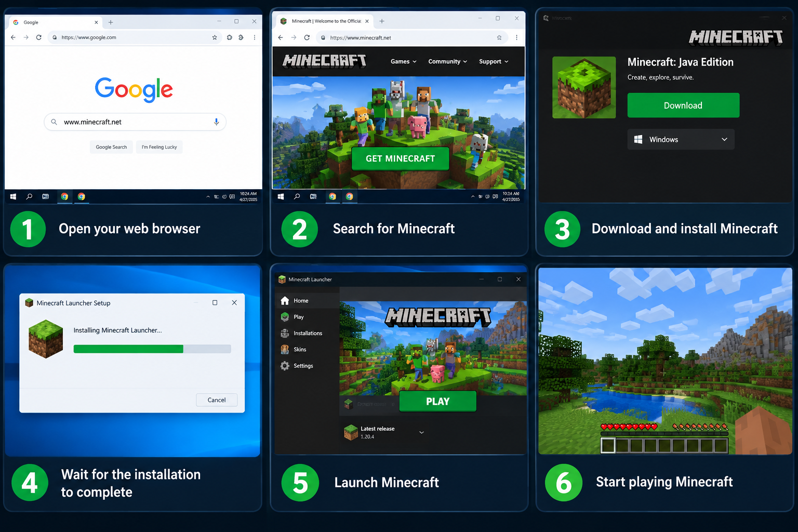Click the Minecraft logo on the website header
798x532 pixels.
pyautogui.click(x=325, y=61)
